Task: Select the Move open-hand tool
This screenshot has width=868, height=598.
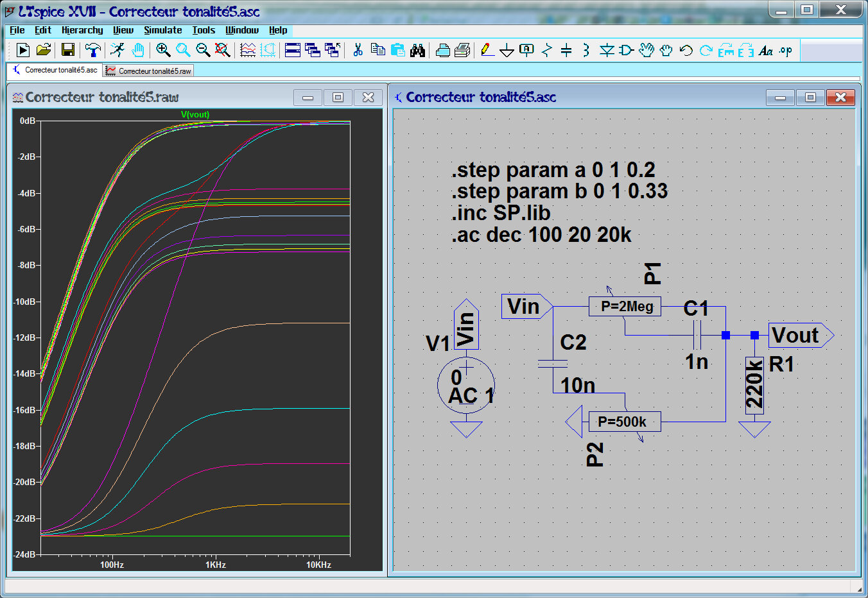Action: coord(647,50)
